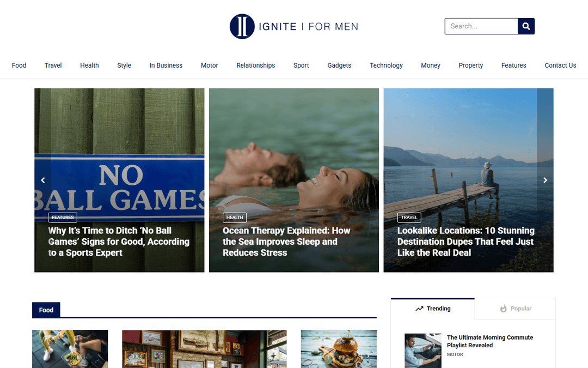
Task: Open the Style menu item
Action: pos(124,65)
